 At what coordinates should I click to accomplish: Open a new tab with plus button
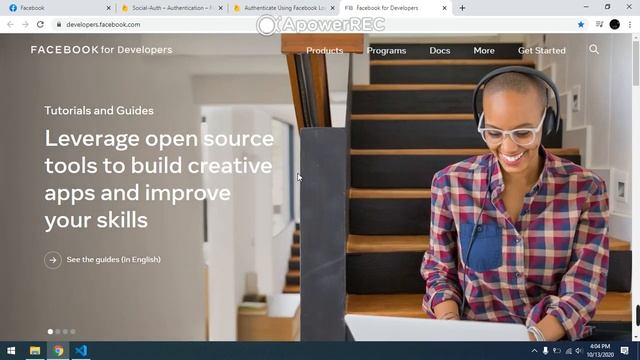pyautogui.click(x=462, y=8)
